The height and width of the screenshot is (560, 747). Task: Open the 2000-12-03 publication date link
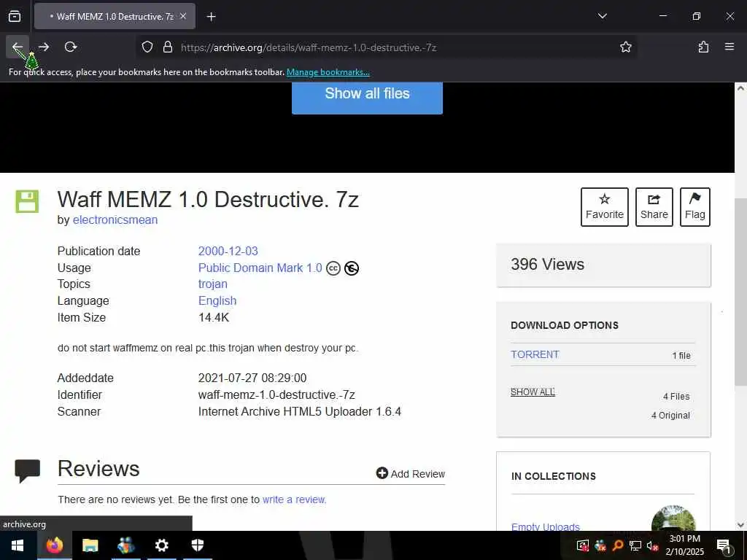point(228,251)
